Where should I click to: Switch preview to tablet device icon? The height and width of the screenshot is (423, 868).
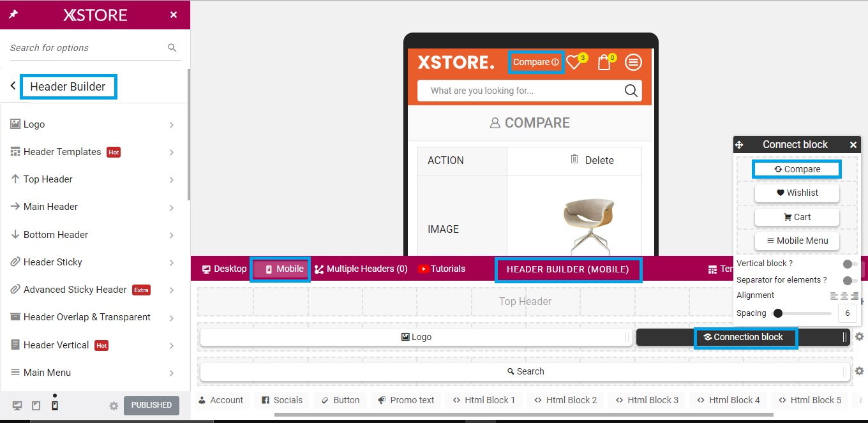(x=36, y=406)
